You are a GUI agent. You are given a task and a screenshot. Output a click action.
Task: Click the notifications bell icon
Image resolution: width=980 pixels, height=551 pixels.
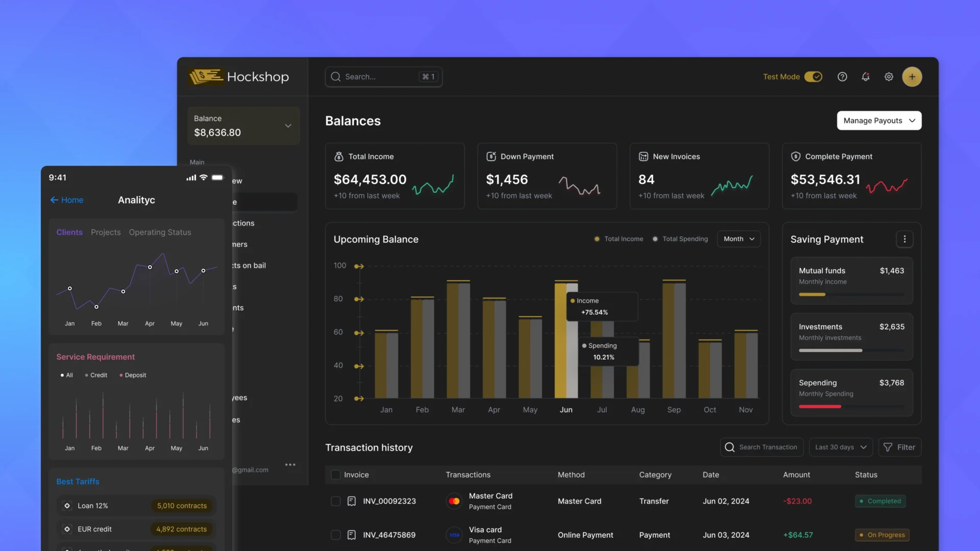[866, 77]
